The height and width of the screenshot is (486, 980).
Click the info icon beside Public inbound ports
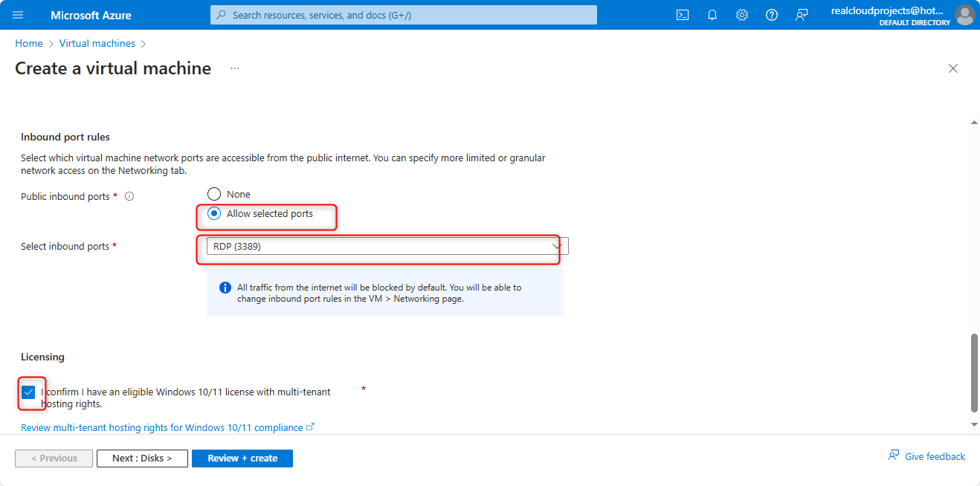coord(129,197)
